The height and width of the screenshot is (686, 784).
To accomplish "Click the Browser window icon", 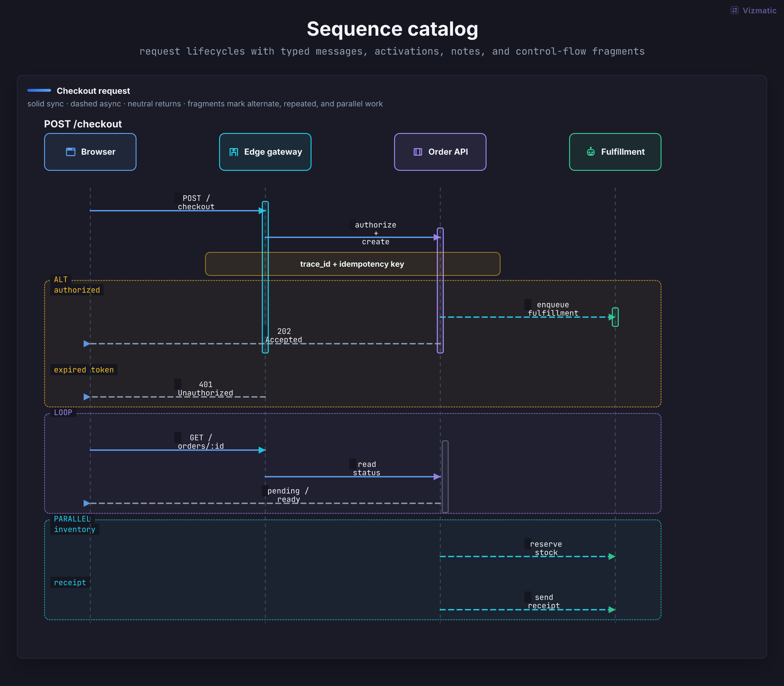I will 71,152.
